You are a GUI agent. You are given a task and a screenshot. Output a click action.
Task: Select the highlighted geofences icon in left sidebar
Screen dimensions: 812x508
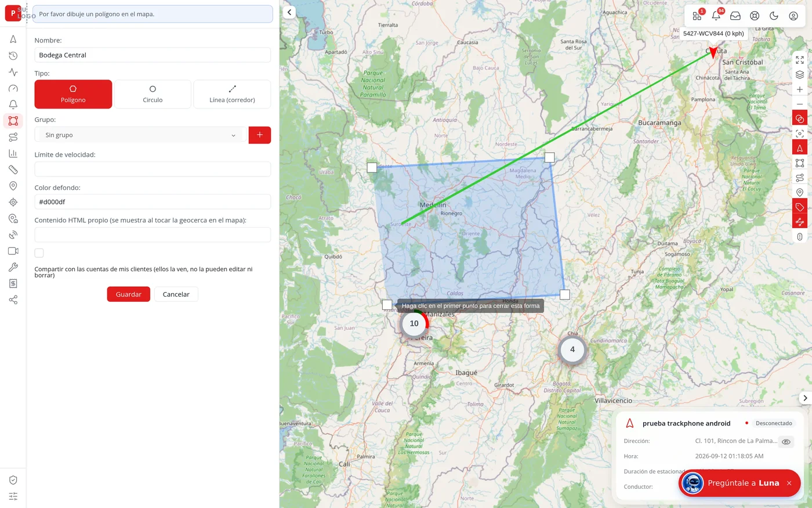click(13, 121)
